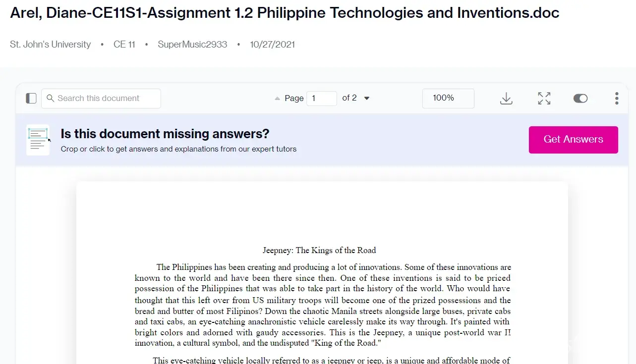The height and width of the screenshot is (364, 636).
Task: Open the CE 11 course link
Action: 124,45
